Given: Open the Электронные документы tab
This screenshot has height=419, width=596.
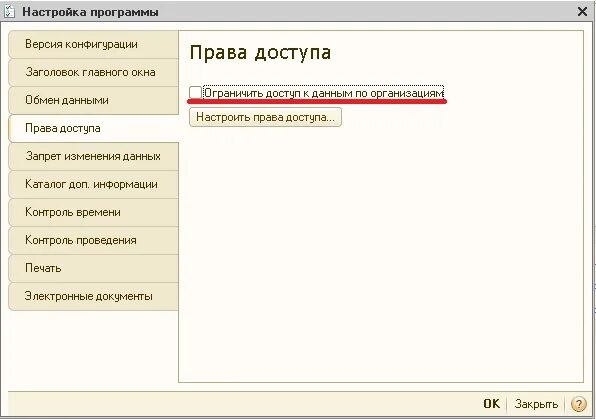Looking at the screenshot, I should coord(94,296).
